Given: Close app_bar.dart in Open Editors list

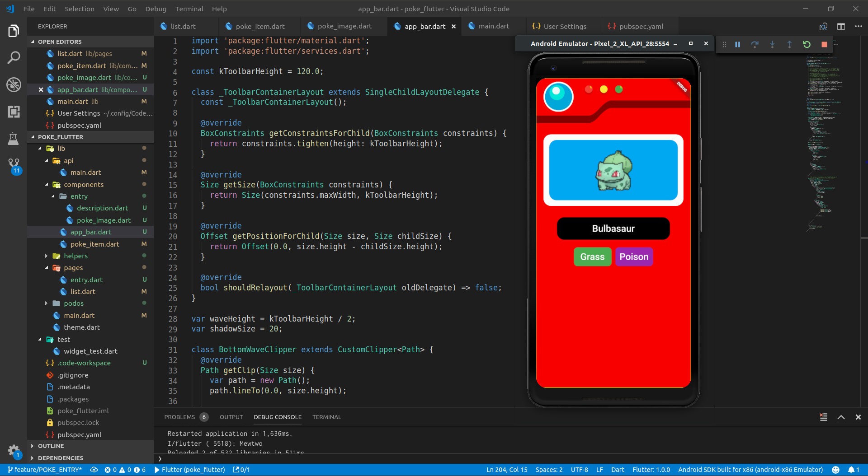Looking at the screenshot, I should click(41, 89).
